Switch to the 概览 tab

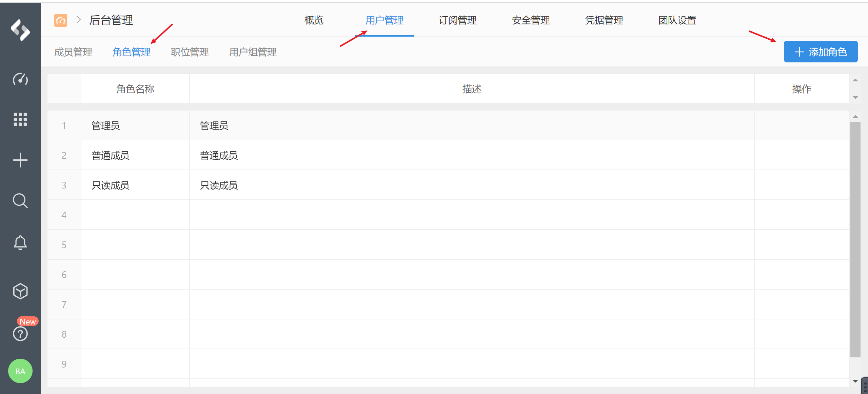[x=314, y=20]
